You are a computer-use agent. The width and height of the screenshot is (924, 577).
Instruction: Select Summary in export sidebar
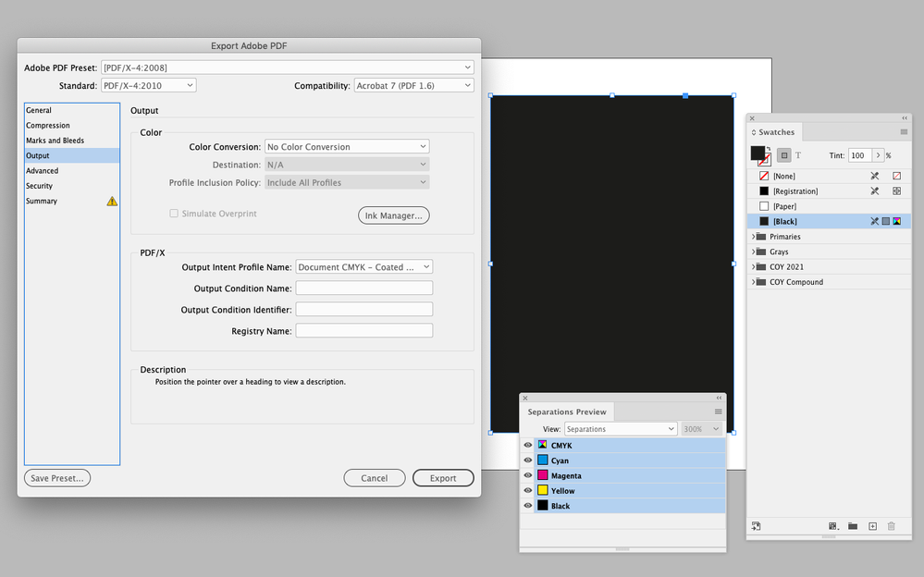pos(72,201)
